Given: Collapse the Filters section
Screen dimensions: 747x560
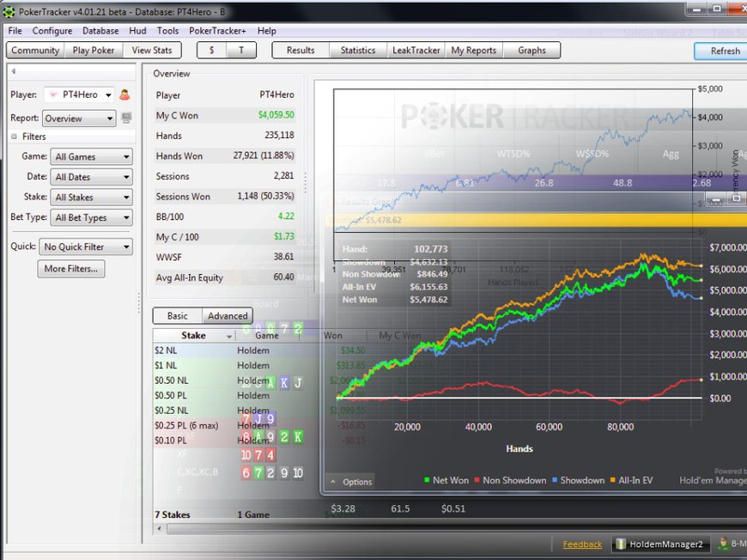Looking at the screenshot, I should coord(14,137).
